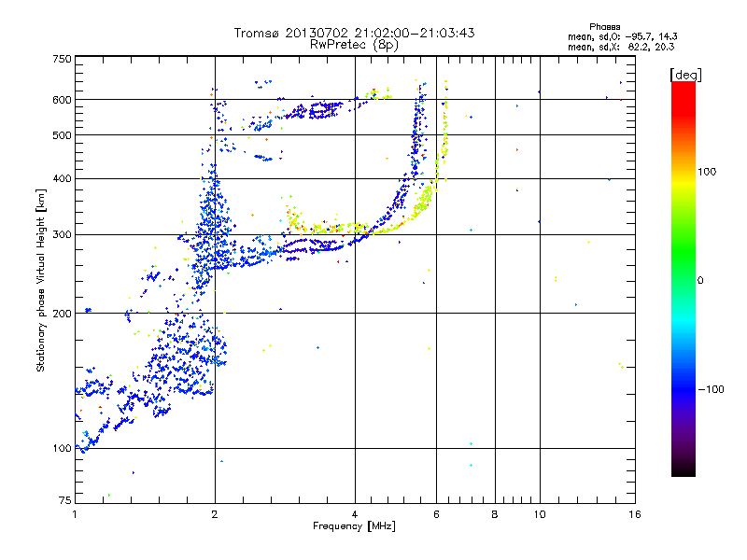This screenshot has width=747, height=560.
Task: Select the 'mean, sd,X: 82.2, 20.3' line
Action: (621, 47)
